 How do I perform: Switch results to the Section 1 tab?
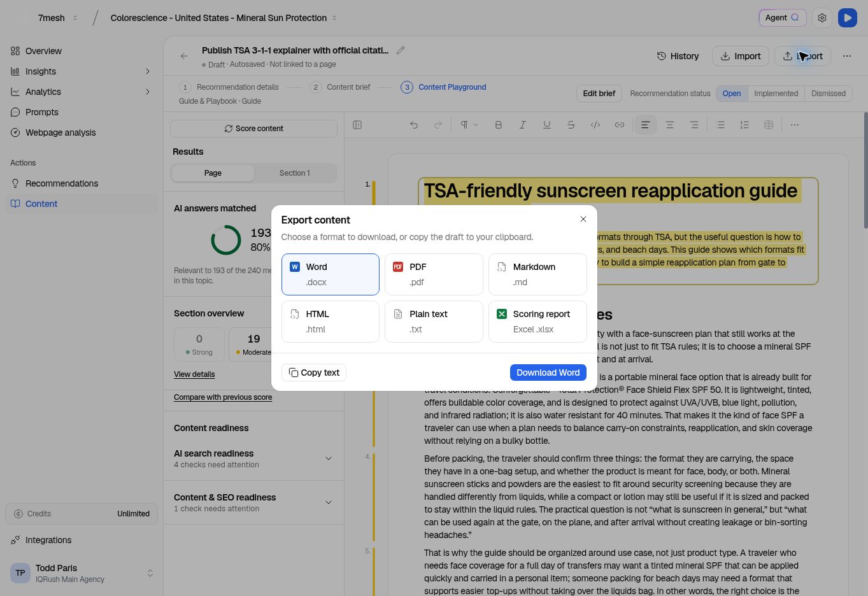[x=294, y=173]
